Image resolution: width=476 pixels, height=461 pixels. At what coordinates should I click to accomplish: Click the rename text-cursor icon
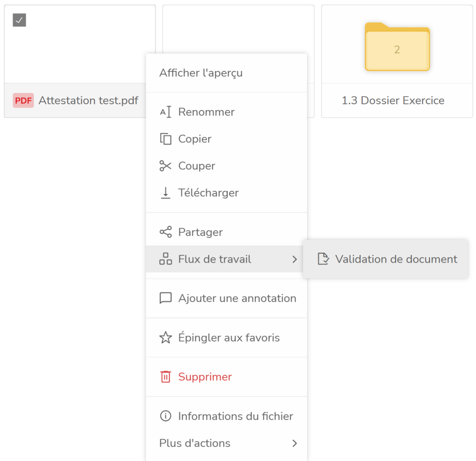(165, 112)
